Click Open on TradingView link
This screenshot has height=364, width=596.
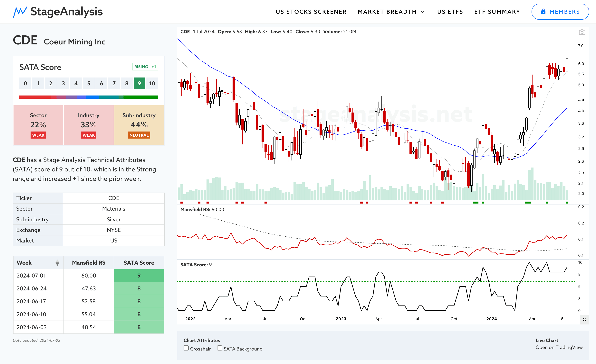(559, 347)
